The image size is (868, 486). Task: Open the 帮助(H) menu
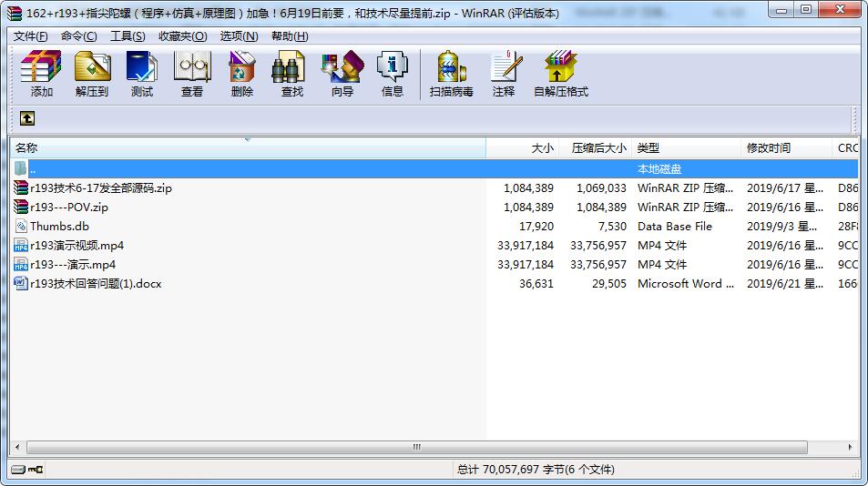(290, 36)
